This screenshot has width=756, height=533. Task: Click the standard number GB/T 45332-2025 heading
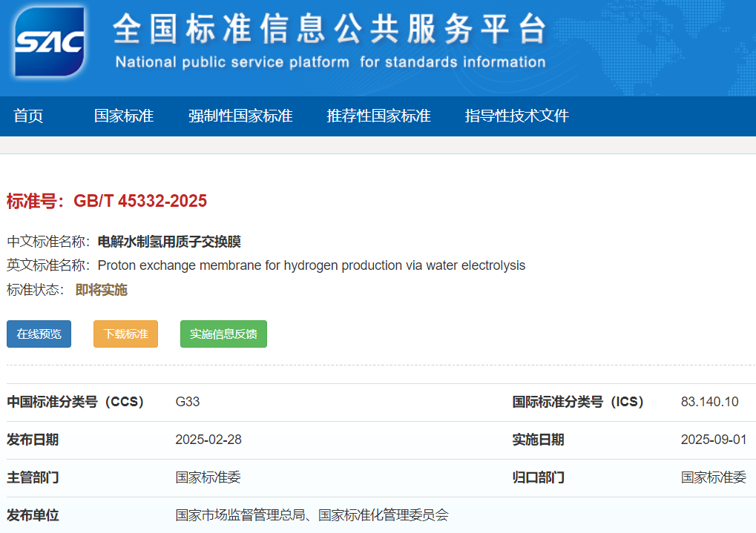pyautogui.click(x=107, y=201)
